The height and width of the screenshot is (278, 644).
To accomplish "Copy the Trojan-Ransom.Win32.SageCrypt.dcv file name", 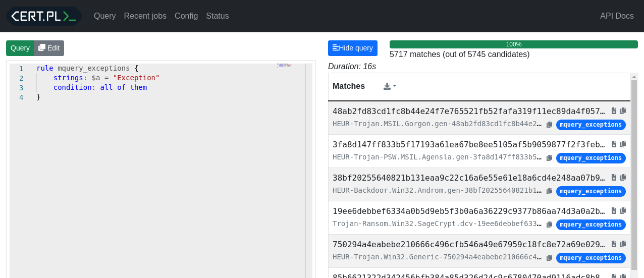I will click(x=550, y=225).
